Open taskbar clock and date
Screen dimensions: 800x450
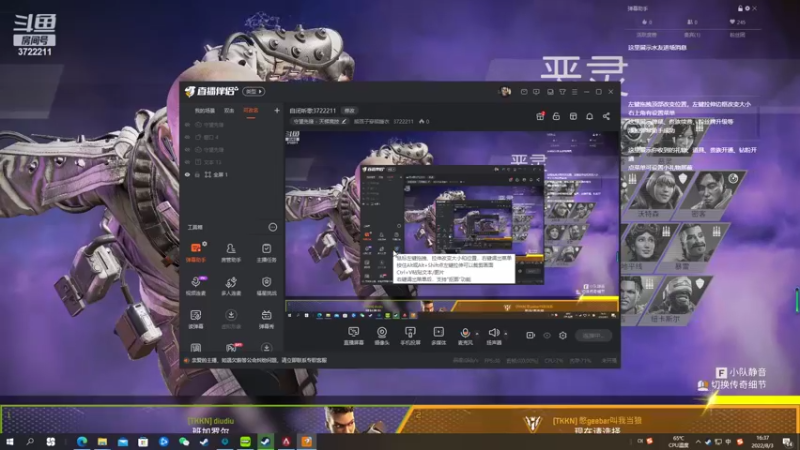coord(762,442)
